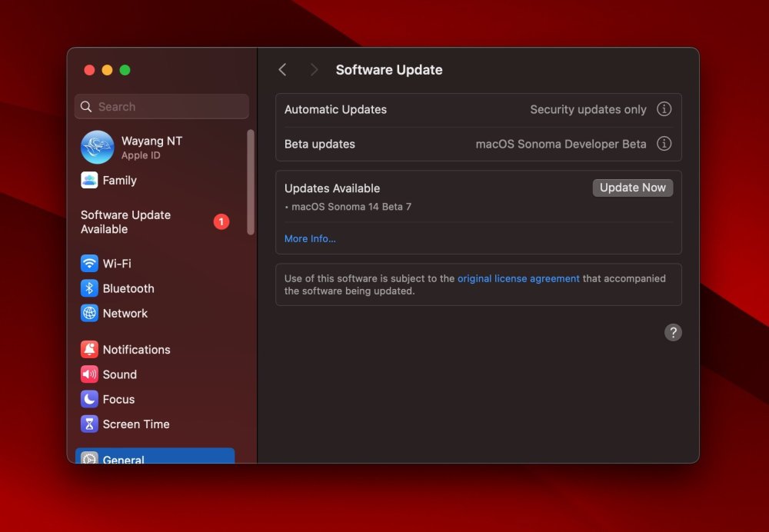Close the settings window
Viewport: 769px width, 532px height.
coord(89,70)
